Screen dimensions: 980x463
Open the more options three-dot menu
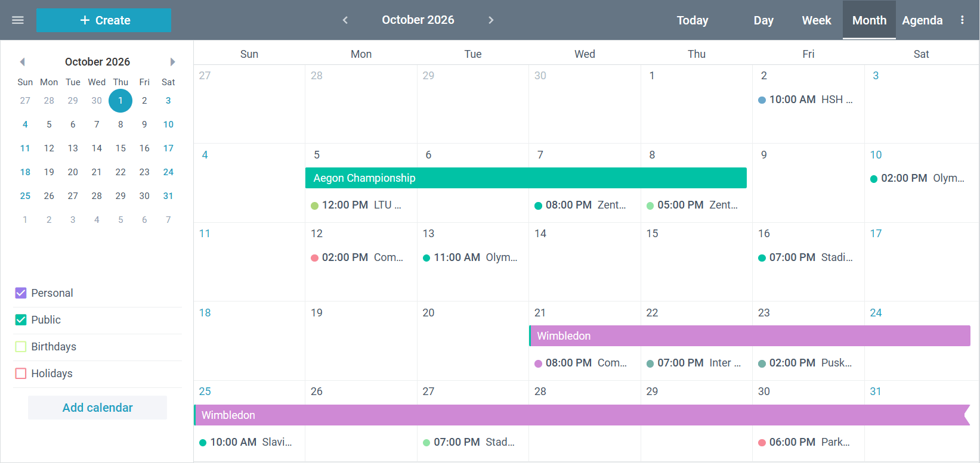tap(963, 20)
